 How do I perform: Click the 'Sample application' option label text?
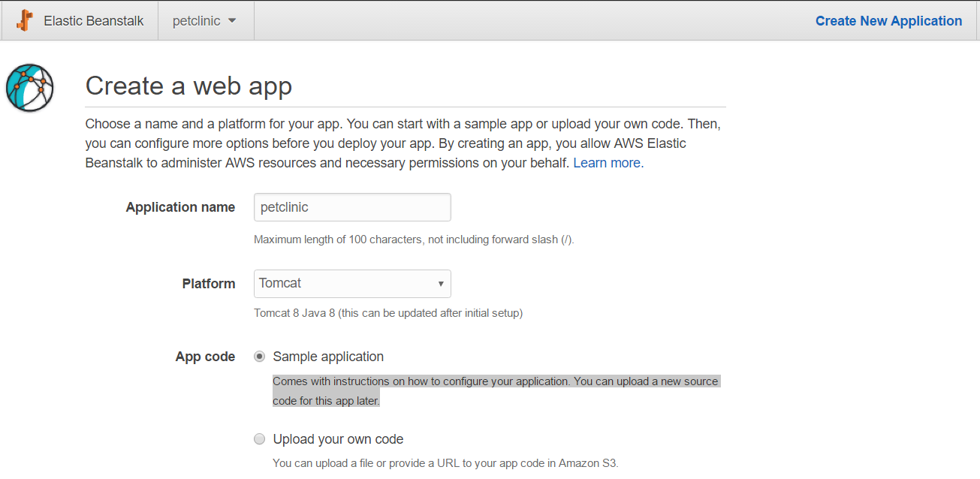tap(328, 357)
